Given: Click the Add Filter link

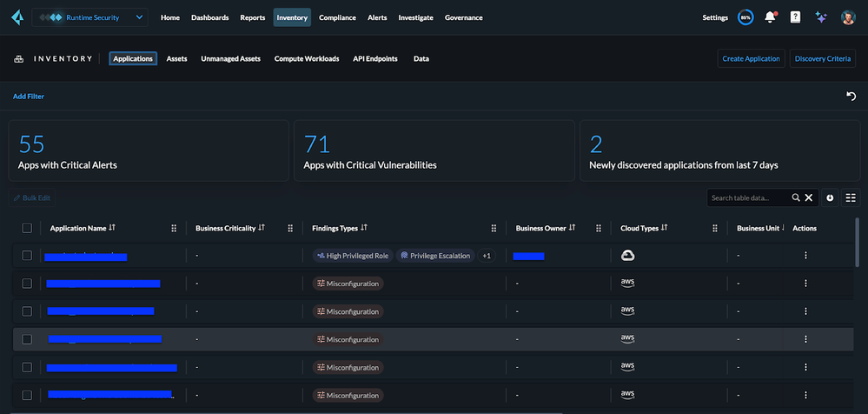Looking at the screenshot, I should tap(29, 97).
